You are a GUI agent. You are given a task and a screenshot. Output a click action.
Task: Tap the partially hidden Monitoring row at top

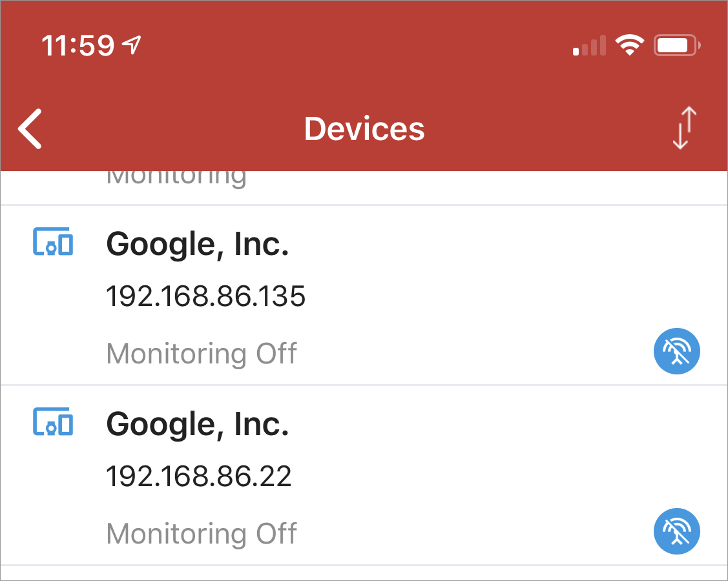pos(364,187)
